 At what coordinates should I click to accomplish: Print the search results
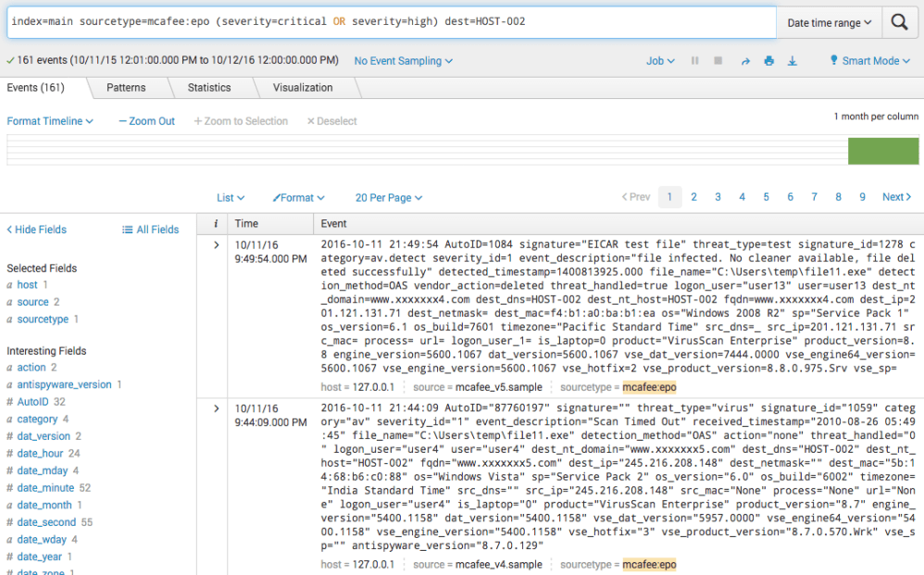pyautogui.click(x=768, y=61)
